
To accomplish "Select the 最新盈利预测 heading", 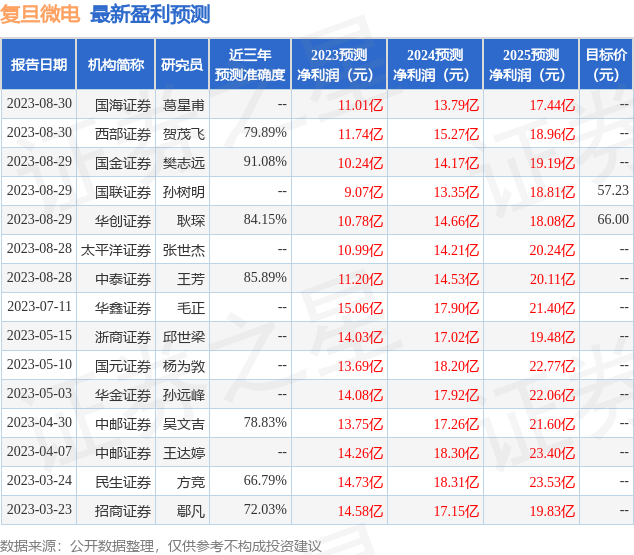I will pyautogui.click(x=150, y=15).
